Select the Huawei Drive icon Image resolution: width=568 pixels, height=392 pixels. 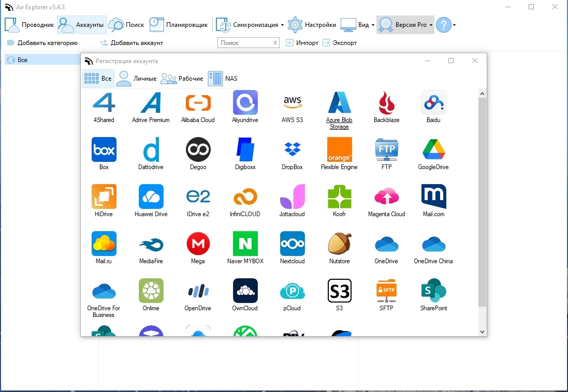(x=151, y=197)
